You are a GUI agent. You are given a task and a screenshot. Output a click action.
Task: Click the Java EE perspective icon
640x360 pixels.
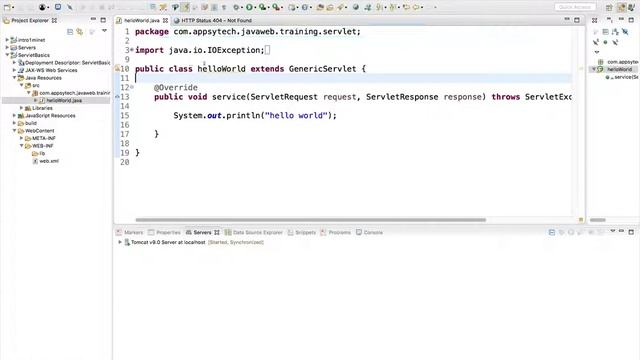coord(621,7)
